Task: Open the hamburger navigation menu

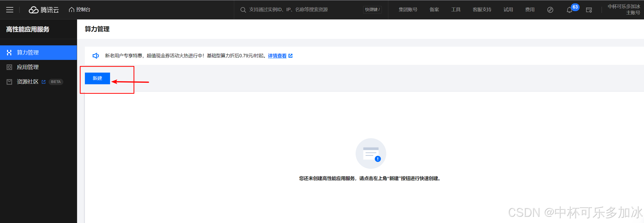Action: [x=10, y=10]
